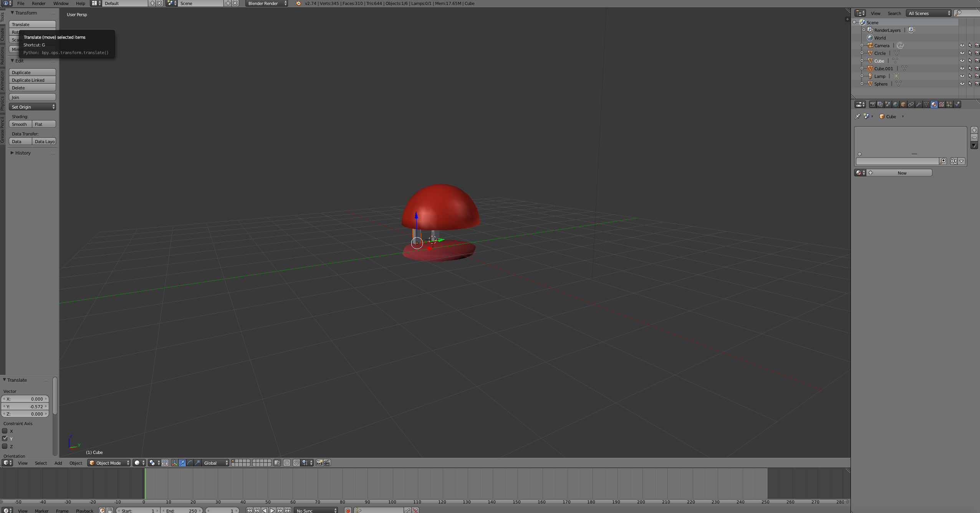Open the Global orientation dropdown
980x513 pixels.
pyautogui.click(x=215, y=463)
